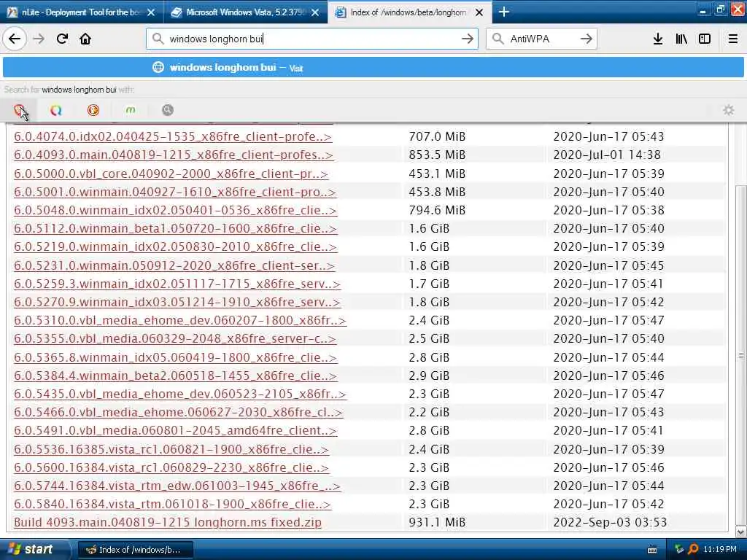Open the 6.0.5048.0.winmain_idx02 link
The height and width of the screenshot is (560, 747).
click(175, 210)
